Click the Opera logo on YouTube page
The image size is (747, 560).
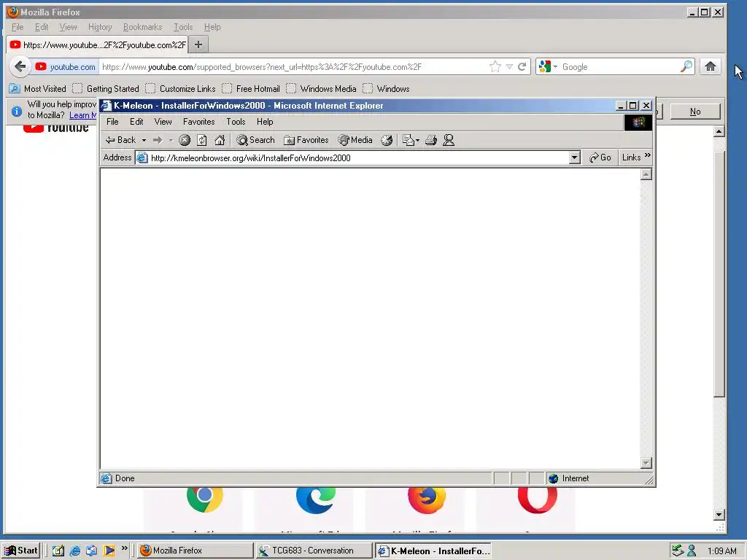538,500
